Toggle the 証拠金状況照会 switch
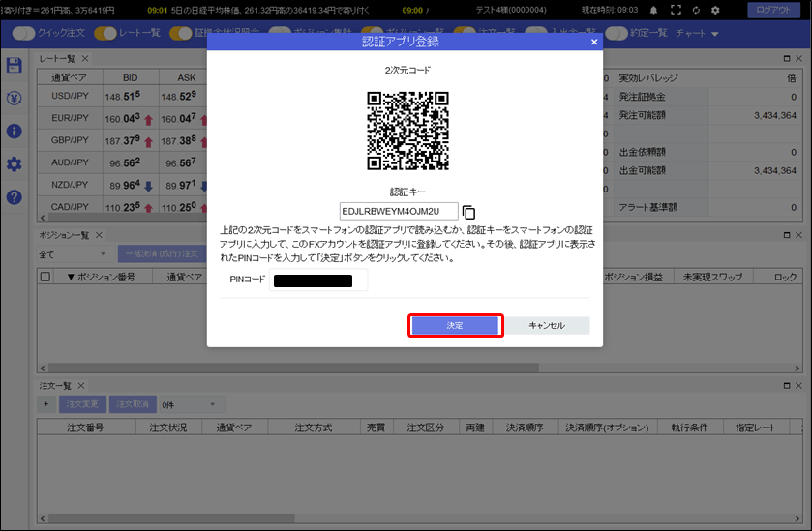Screen dimensions: 812x531 [x=181, y=33]
